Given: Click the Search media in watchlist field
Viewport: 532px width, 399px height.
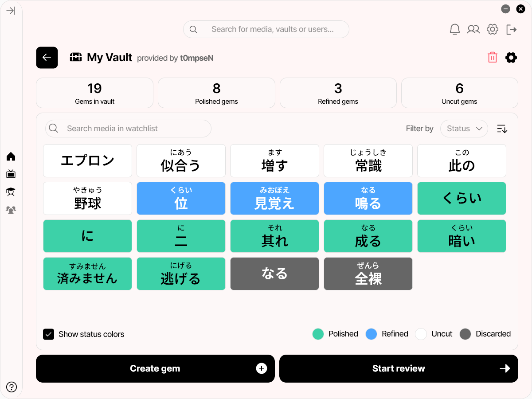Looking at the screenshot, I should pyautogui.click(x=129, y=129).
